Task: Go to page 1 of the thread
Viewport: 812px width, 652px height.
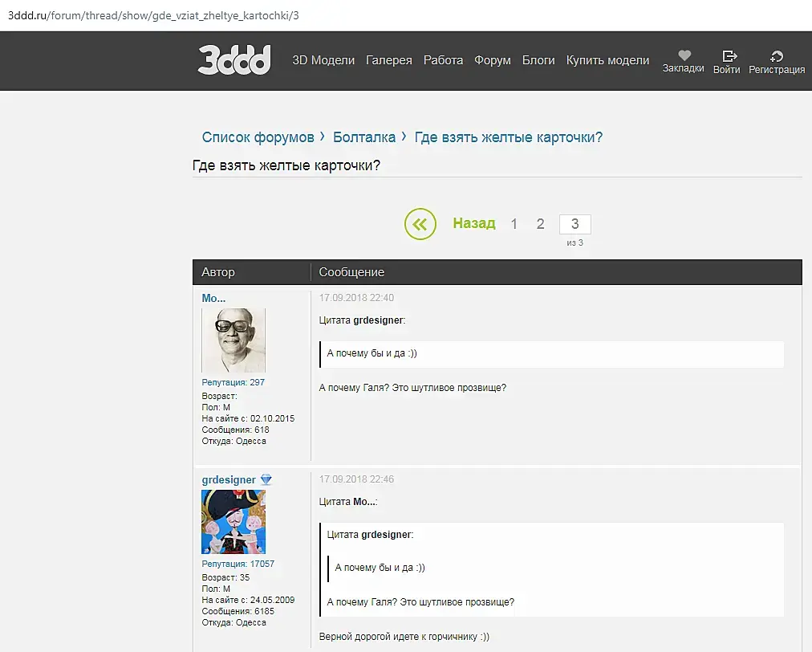Action: (514, 224)
